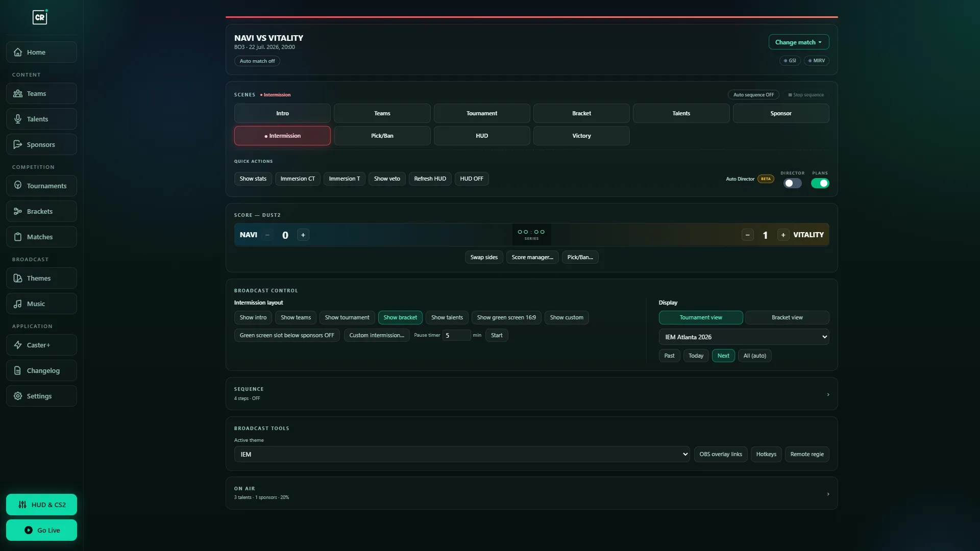
Task: Open Sponsors via its sidebar icon
Action: (x=18, y=144)
